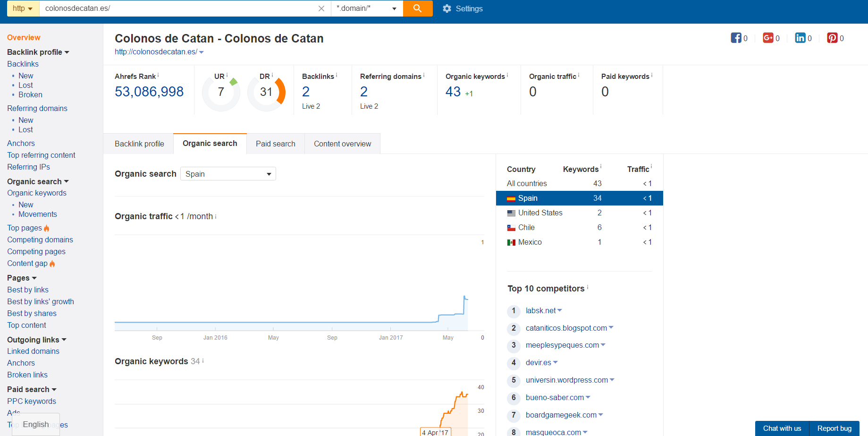This screenshot has height=436, width=868.
Task: Open Movements under Organic keywords
Action: [x=38, y=214]
